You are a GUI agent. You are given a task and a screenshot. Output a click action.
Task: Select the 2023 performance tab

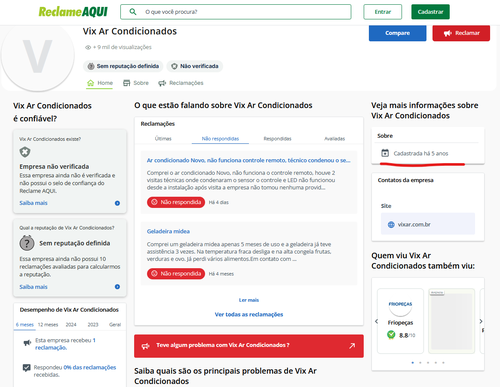(93, 325)
